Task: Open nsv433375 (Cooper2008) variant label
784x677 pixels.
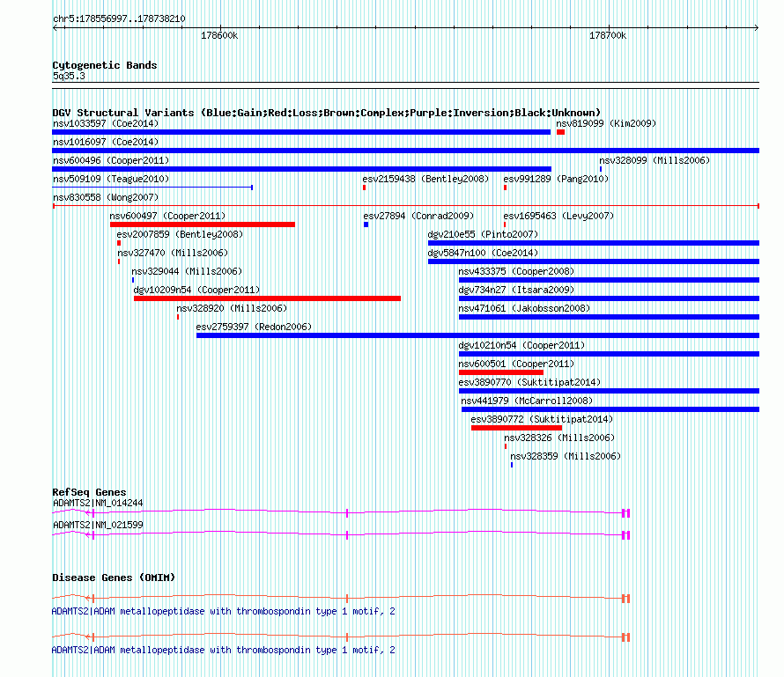Action: [516, 271]
